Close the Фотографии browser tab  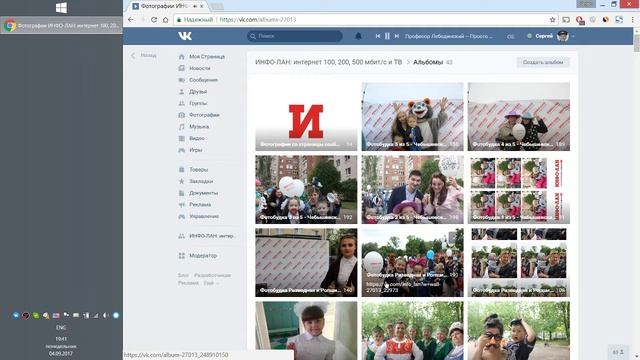pyautogui.click(x=202, y=7)
